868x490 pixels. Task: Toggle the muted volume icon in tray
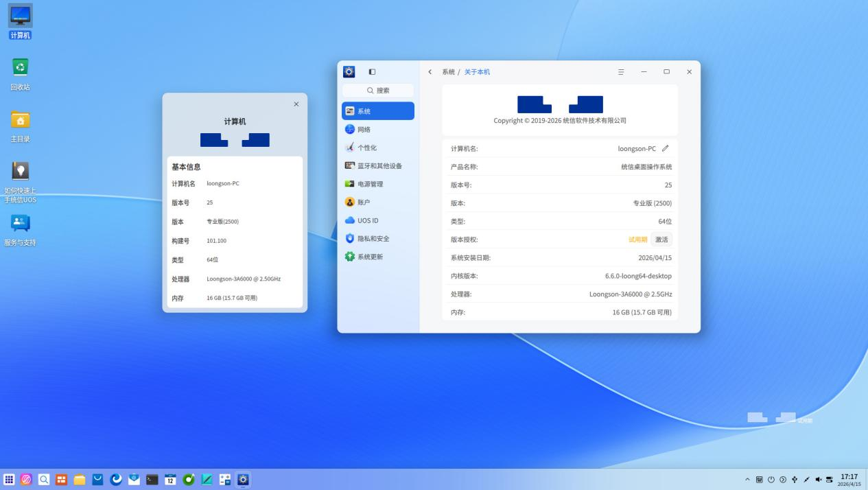pyautogui.click(x=819, y=480)
